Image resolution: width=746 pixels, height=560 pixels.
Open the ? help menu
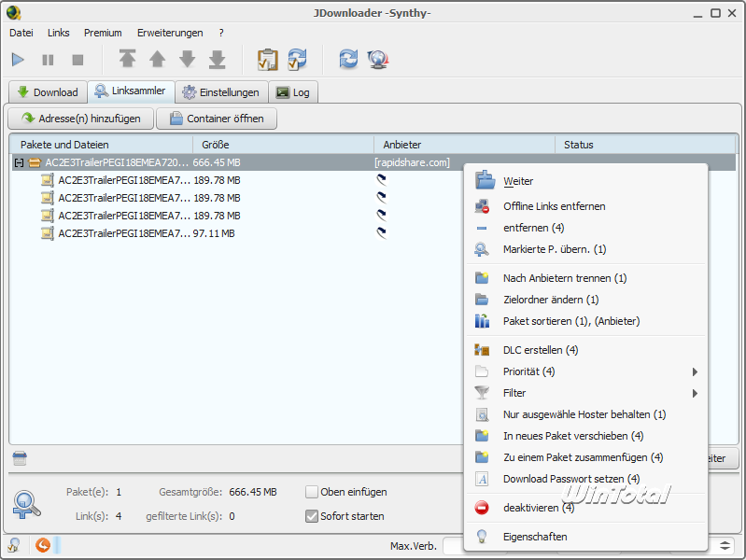tap(221, 33)
